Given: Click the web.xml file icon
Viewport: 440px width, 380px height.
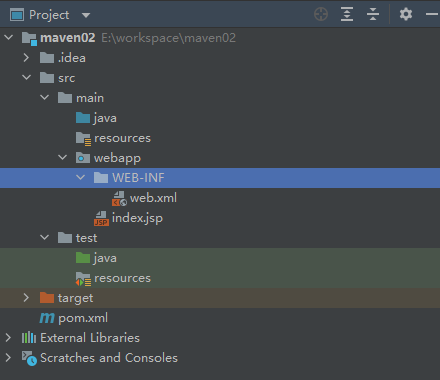Looking at the screenshot, I should (x=119, y=198).
